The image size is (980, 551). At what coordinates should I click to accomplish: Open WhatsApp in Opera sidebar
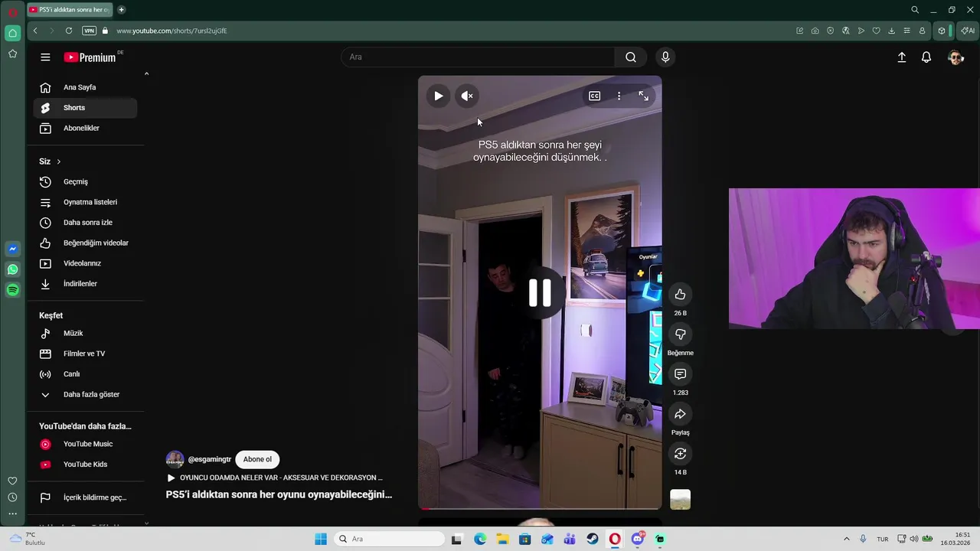click(x=12, y=269)
